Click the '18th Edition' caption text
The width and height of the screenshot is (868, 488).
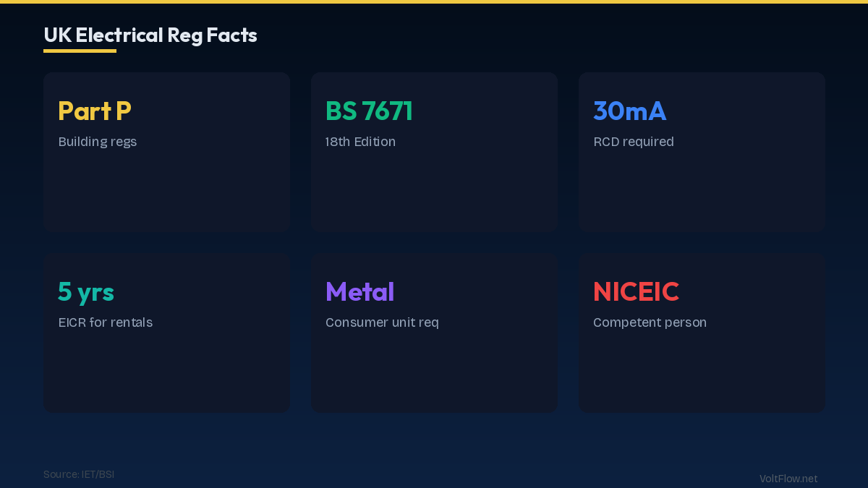tap(360, 142)
